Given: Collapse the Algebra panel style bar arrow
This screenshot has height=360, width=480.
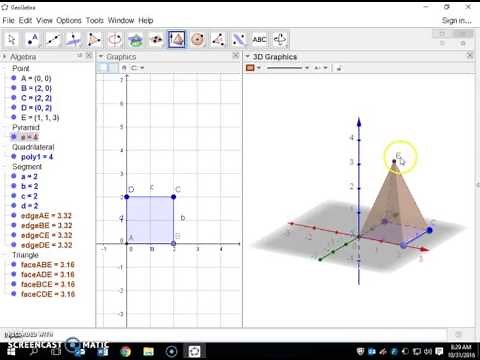Looking at the screenshot, I should [x=5, y=57].
